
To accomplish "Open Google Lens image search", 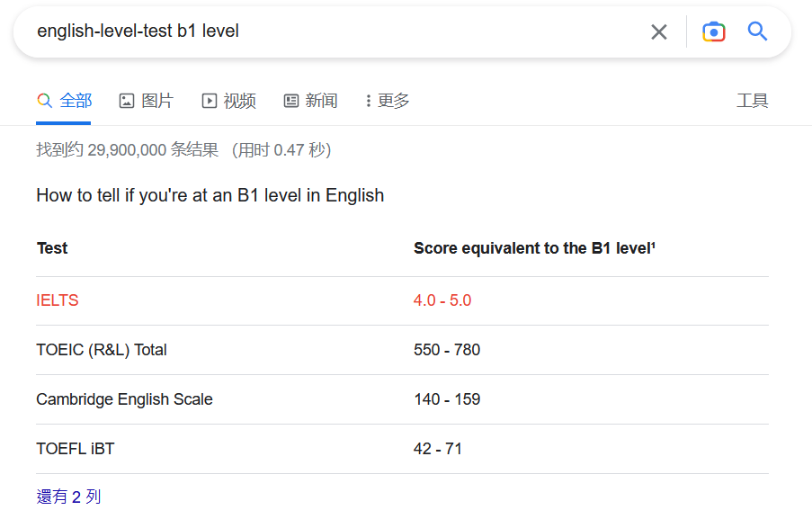I will (714, 32).
